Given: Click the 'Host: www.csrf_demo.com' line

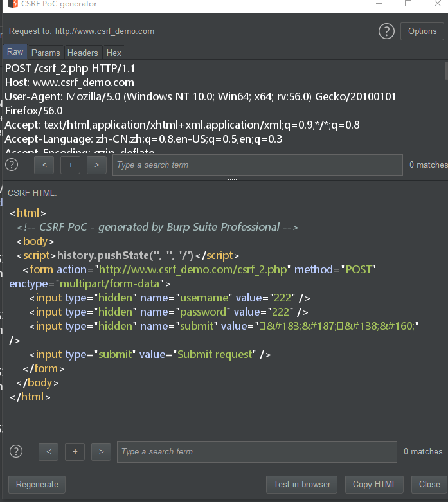Looking at the screenshot, I should (x=69, y=83).
